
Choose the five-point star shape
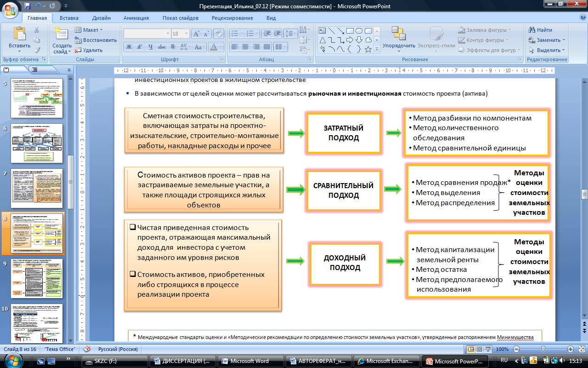click(368, 49)
